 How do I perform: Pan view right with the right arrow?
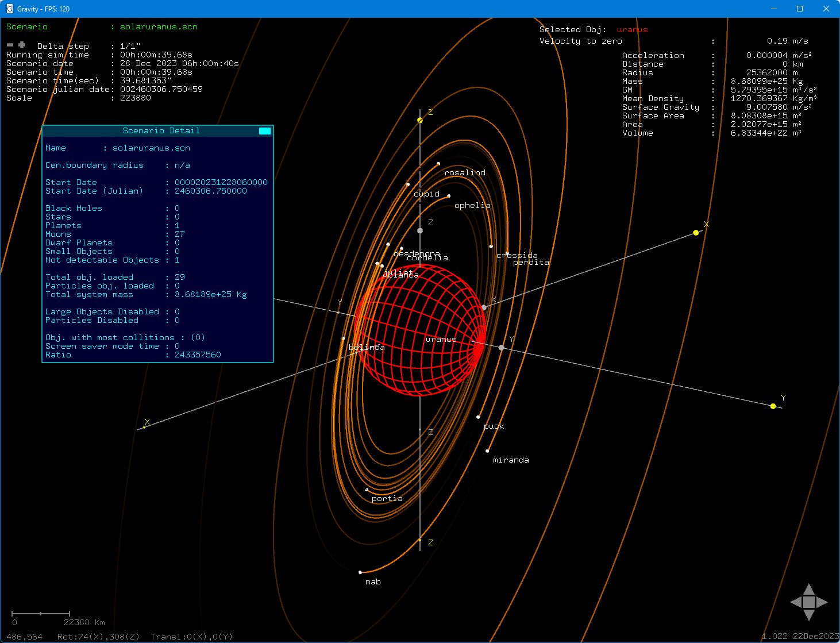click(x=822, y=602)
